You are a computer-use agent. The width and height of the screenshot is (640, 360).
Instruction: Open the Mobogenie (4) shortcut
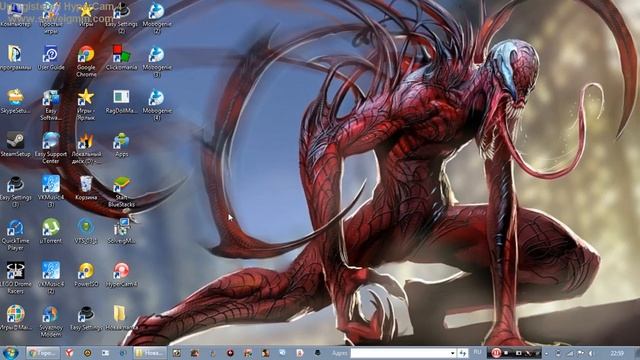(x=157, y=105)
